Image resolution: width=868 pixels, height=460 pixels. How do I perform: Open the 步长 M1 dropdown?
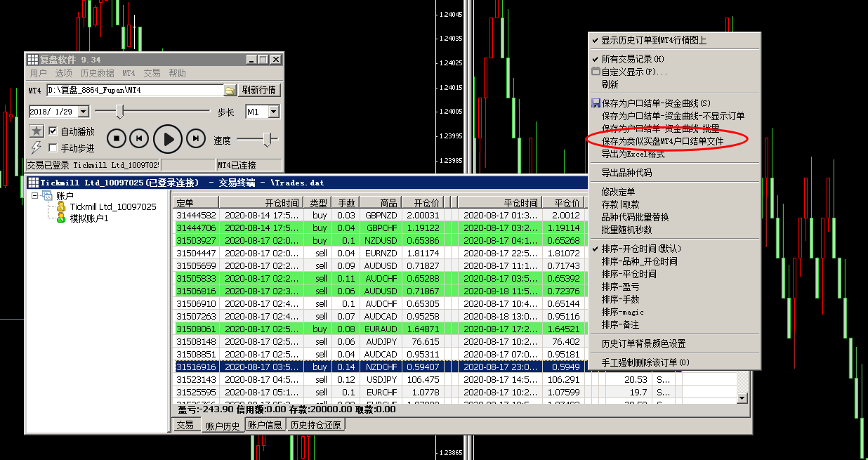tap(273, 112)
